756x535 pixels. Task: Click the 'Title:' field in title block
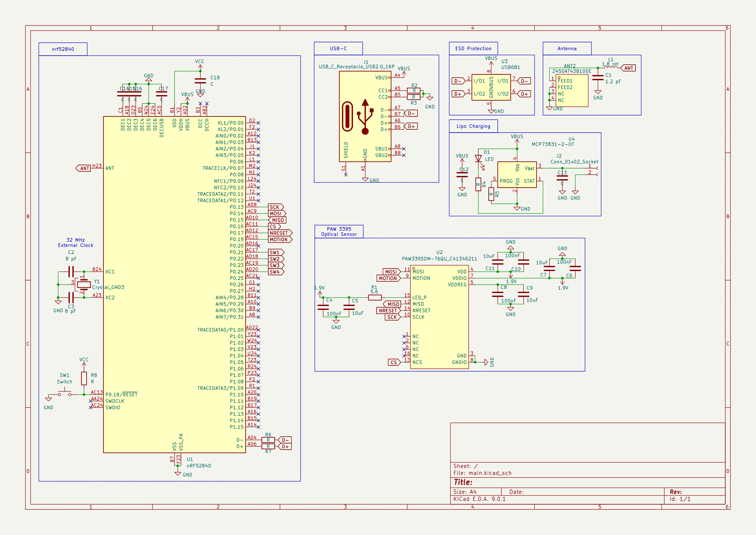463,482
